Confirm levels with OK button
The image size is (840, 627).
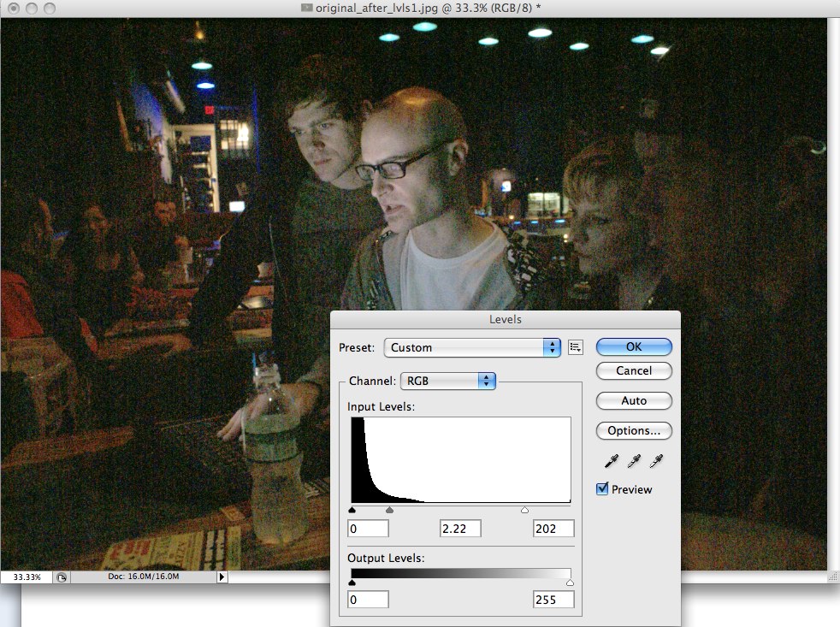pyautogui.click(x=634, y=346)
